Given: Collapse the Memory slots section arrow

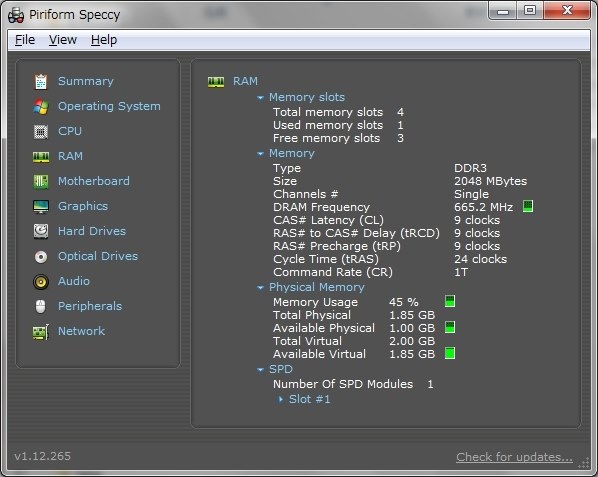Looking at the screenshot, I should tap(260, 98).
